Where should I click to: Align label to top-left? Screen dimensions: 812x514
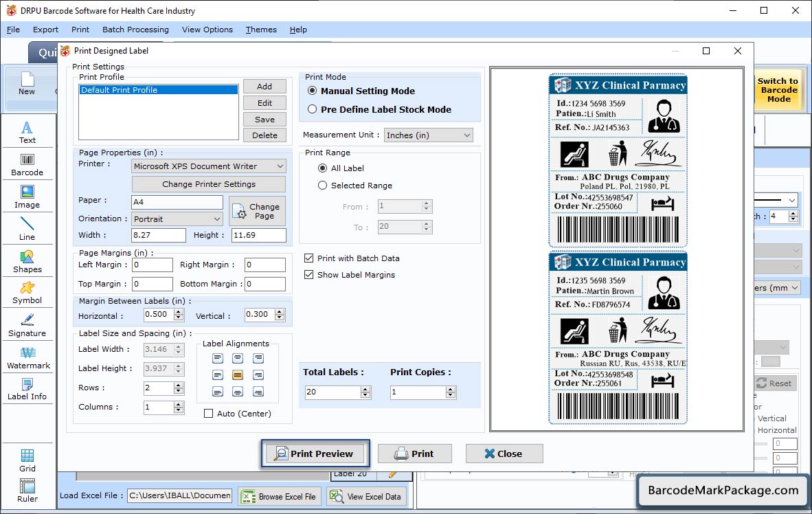pos(218,358)
